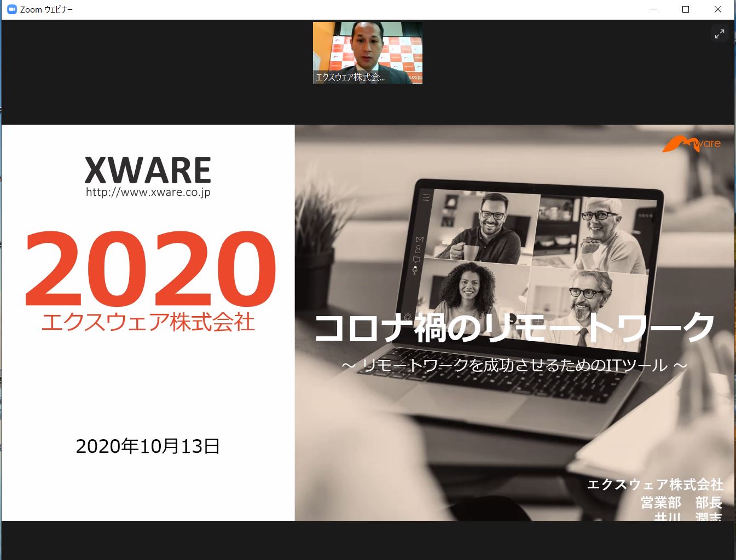Screen dimensions: 736x560
Task: Click the title コロナ禍のリモートワーク
Action: [x=515, y=327]
